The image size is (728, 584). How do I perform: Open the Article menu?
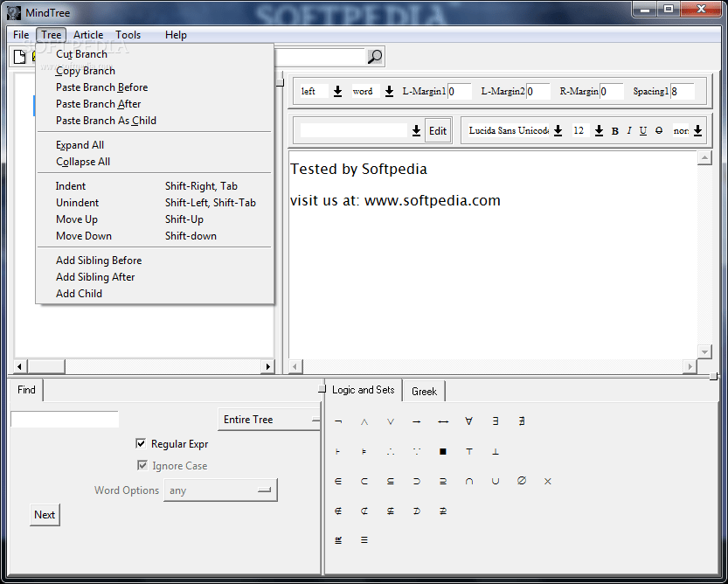pos(88,35)
